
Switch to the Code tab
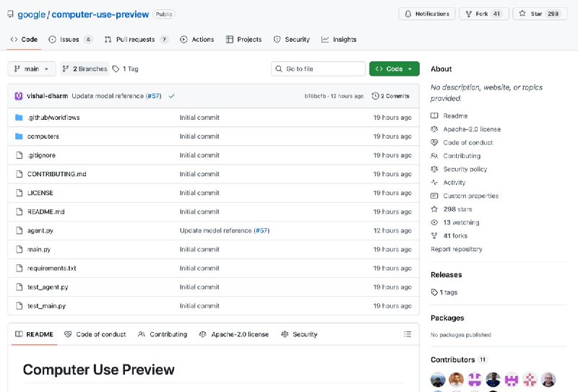pos(25,40)
